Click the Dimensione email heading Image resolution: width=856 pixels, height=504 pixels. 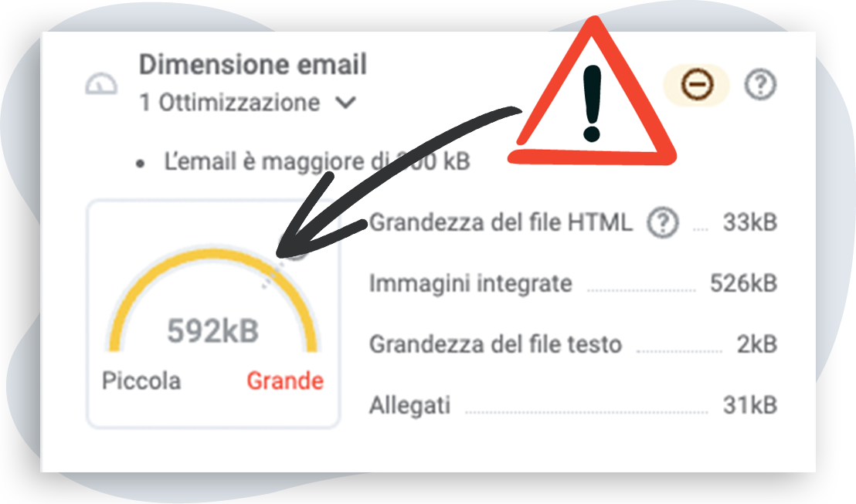[253, 64]
